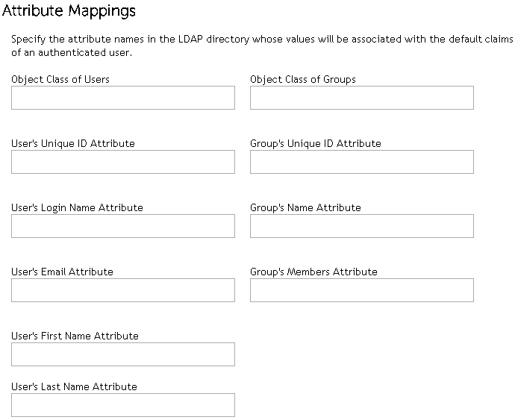This screenshot has height=420, width=515.
Task: Focus the User's Last Name Attribute text box
Action: click(123, 405)
